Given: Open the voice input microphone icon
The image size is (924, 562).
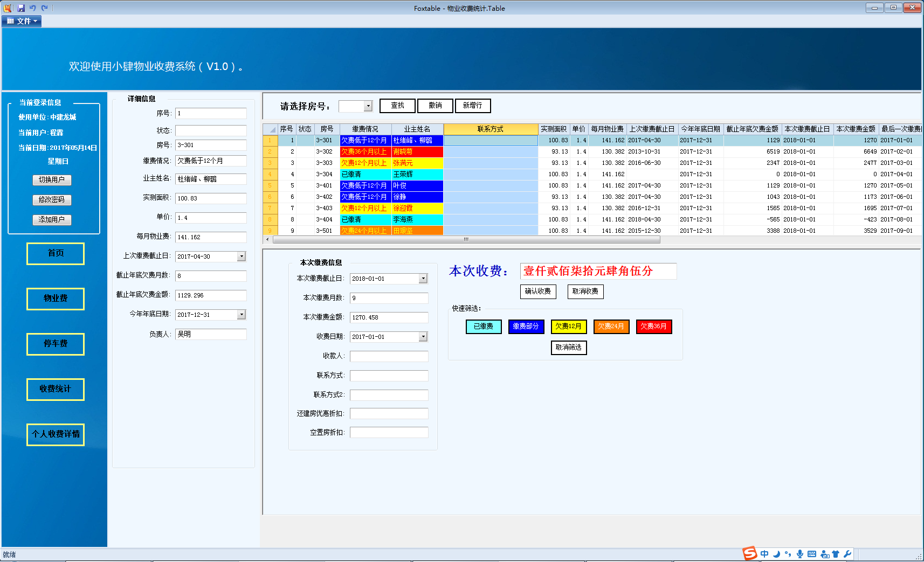Looking at the screenshot, I should (800, 554).
